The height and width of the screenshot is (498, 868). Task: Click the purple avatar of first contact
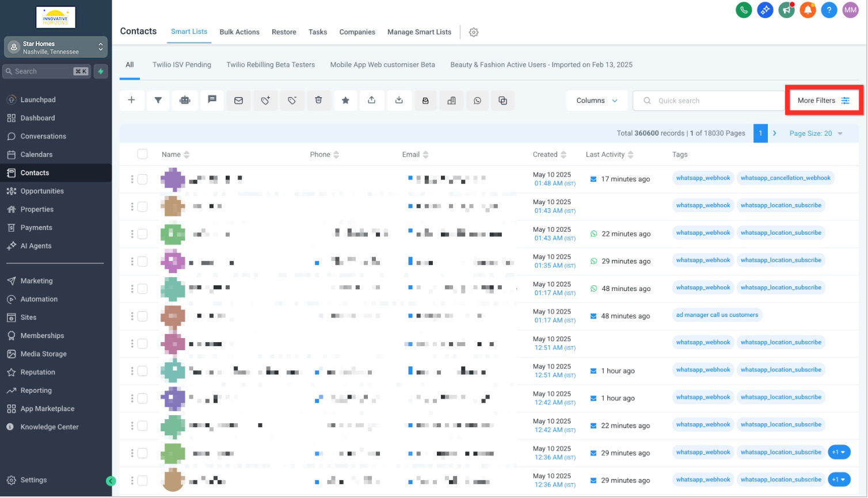(173, 179)
